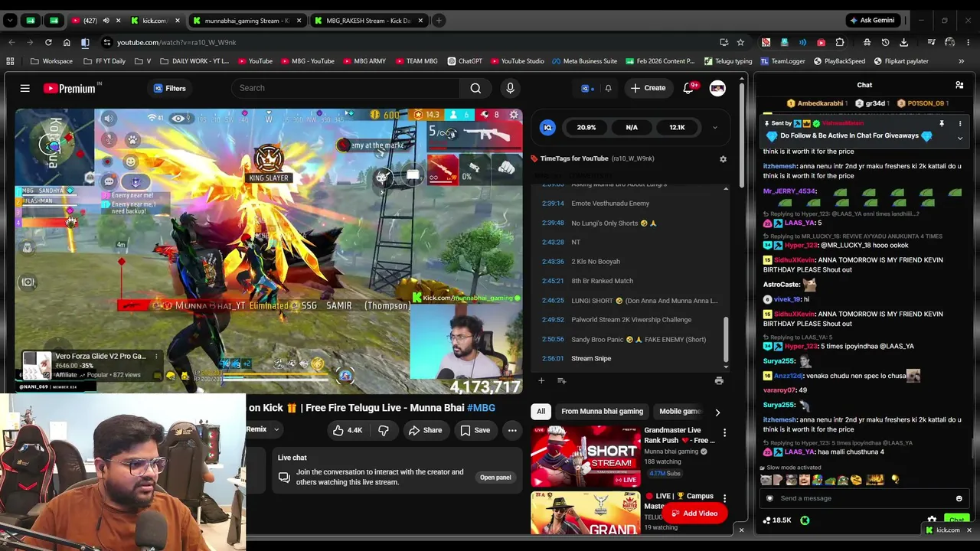The image size is (980, 551).
Task: Open the live chat panel
Action: (x=495, y=478)
